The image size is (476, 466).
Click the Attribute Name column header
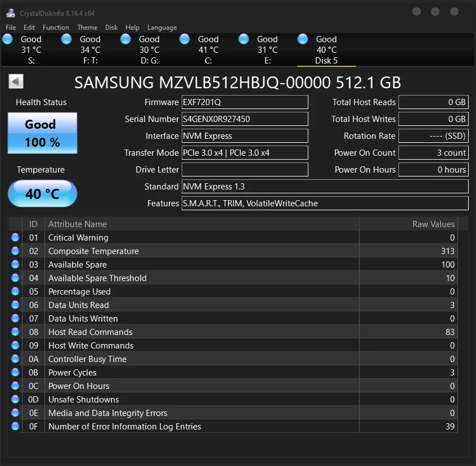click(202, 224)
